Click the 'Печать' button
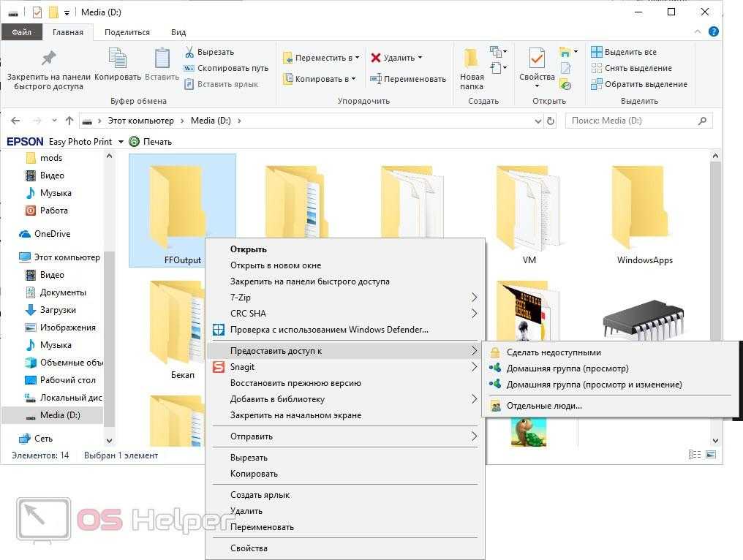The height and width of the screenshot is (560, 743). pos(151,142)
